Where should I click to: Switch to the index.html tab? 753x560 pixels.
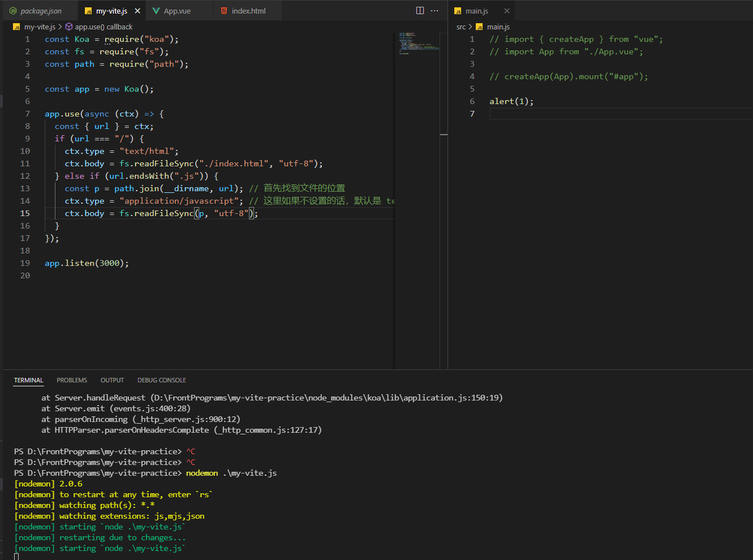point(248,11)
